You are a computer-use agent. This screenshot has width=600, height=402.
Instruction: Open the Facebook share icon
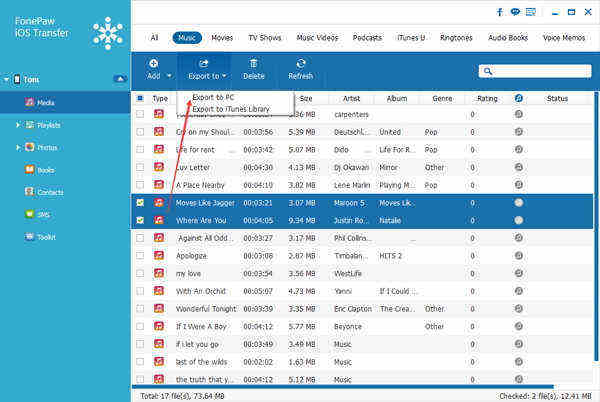[x=500, y=12]
